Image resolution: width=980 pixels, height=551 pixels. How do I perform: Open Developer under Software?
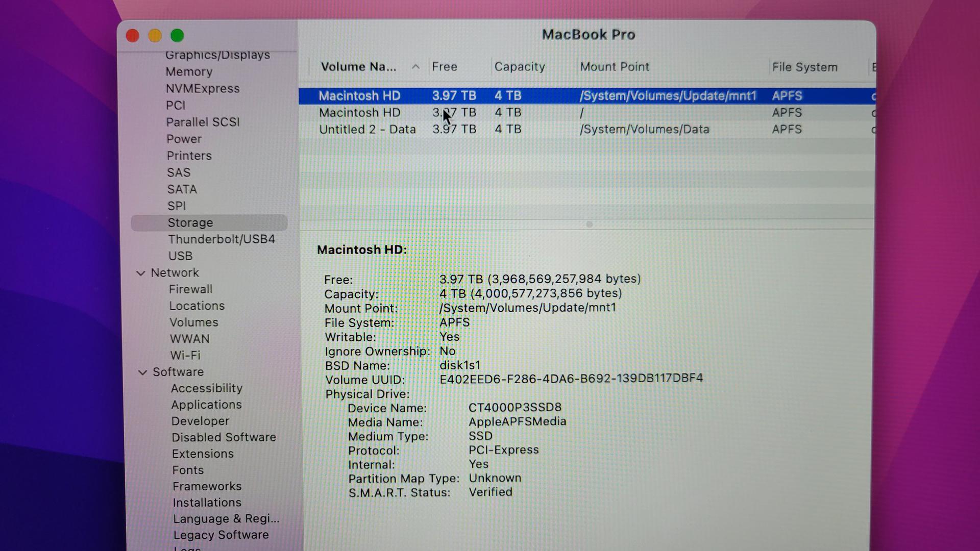click(200, 421)
